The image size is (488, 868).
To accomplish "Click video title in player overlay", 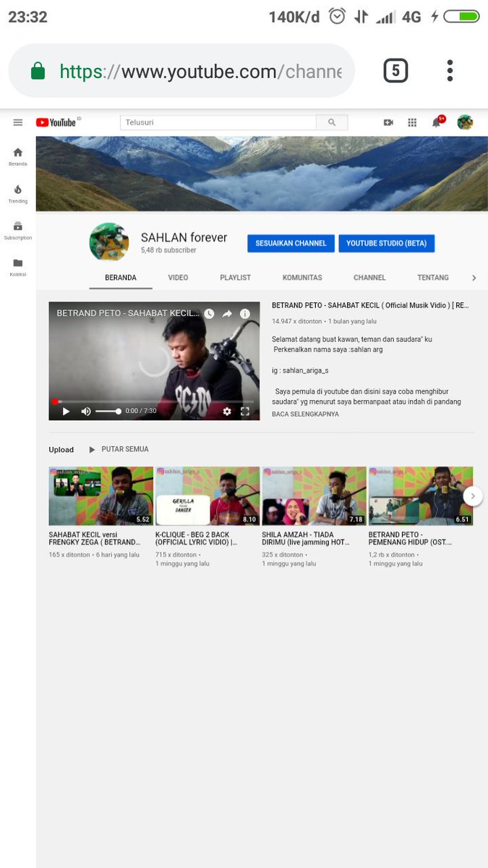I will click(127, 313).
